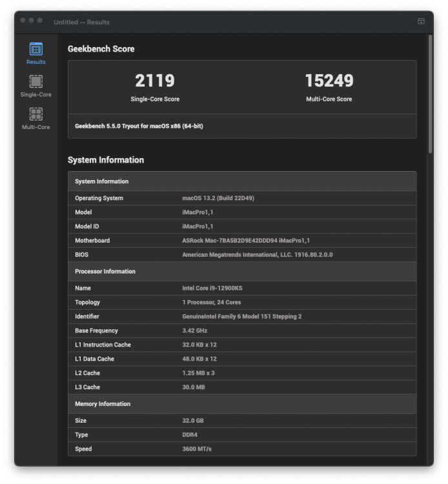
Task: Open the Multi-Core sidebar icon
Action: pos(36,114)
